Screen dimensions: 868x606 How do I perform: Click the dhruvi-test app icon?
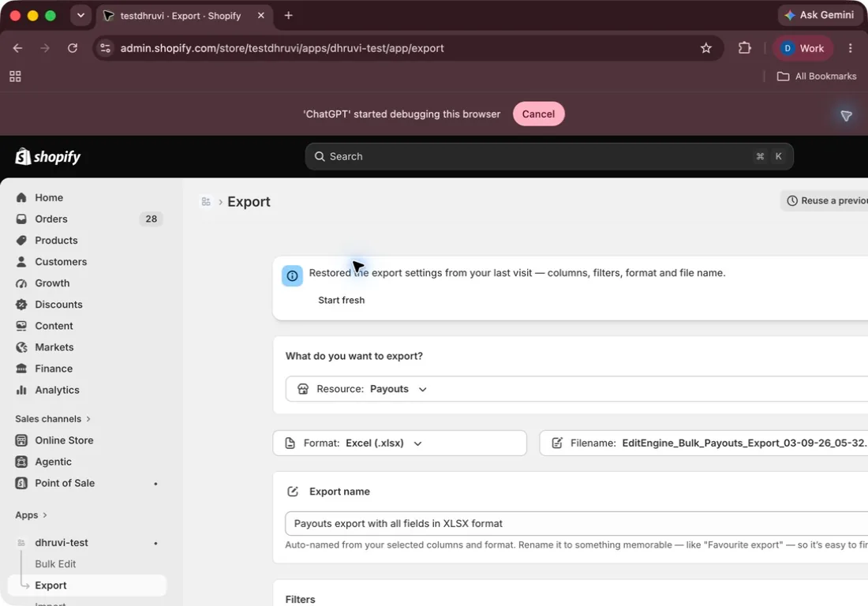tap(21, 543)
